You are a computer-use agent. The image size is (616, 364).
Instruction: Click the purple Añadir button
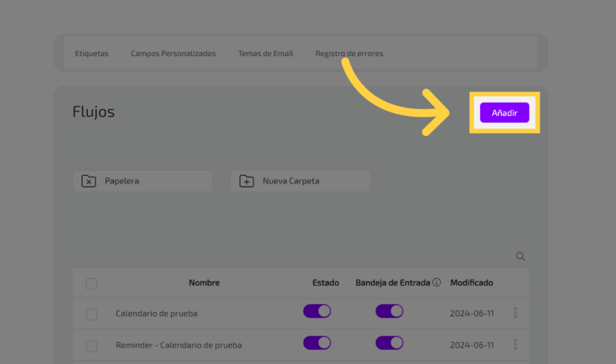[x=504, y=113]
